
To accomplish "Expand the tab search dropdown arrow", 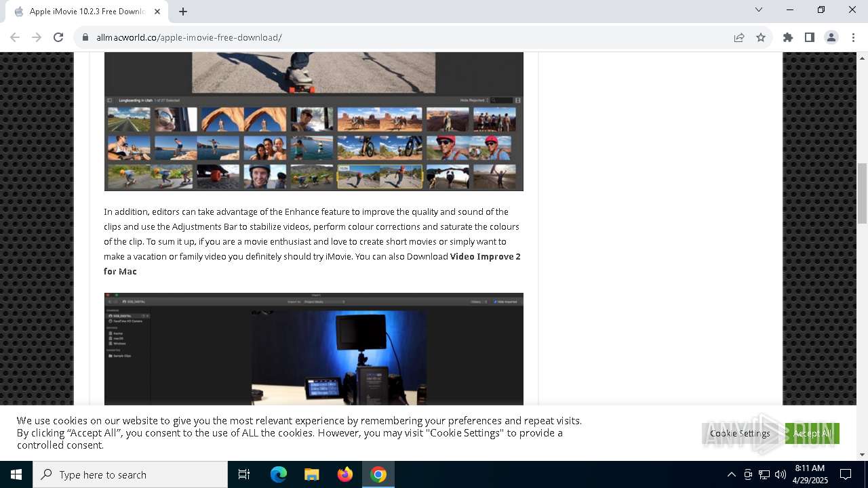I will [759, 9].
